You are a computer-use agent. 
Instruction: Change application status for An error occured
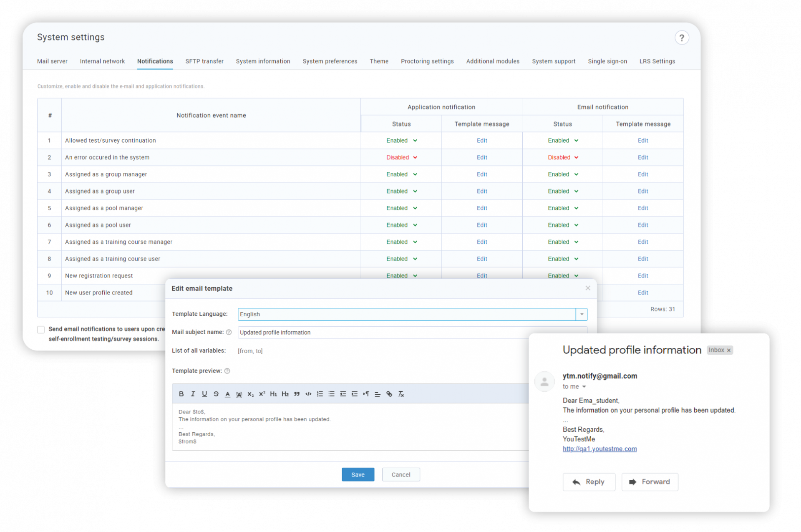[401, 157]
